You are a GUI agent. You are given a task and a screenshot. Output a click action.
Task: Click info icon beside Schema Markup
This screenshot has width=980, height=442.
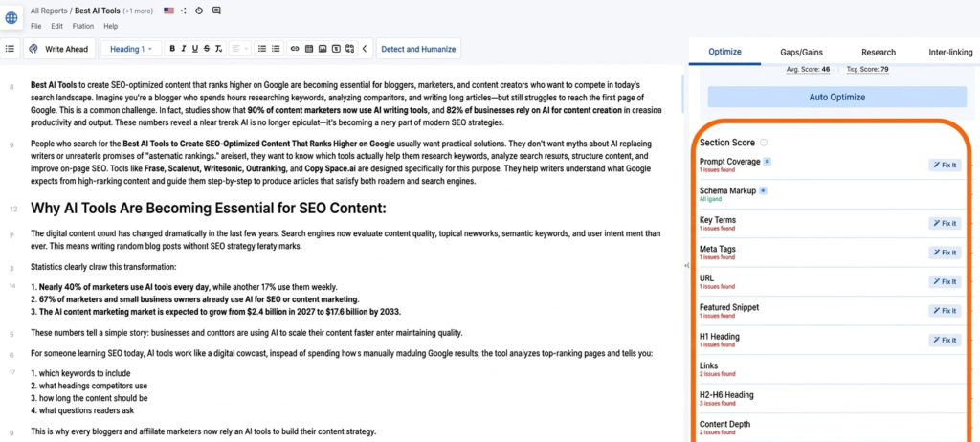tap(763, 190)
